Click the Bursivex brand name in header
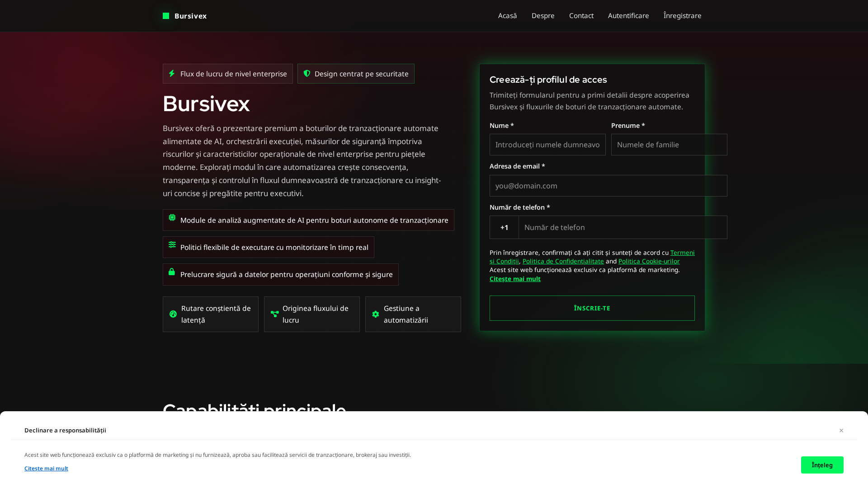Viewport: 868px width, 488px height. [x=190, y=16]
